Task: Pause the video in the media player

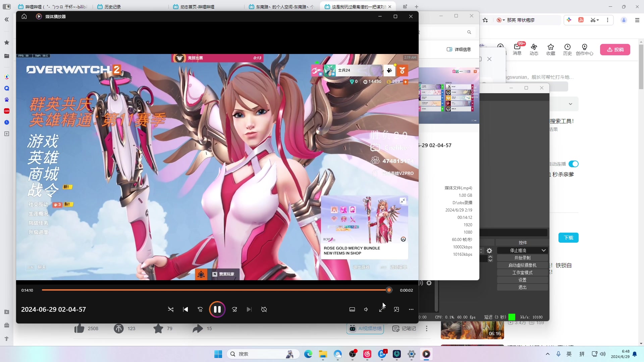Action: (217, 309)
